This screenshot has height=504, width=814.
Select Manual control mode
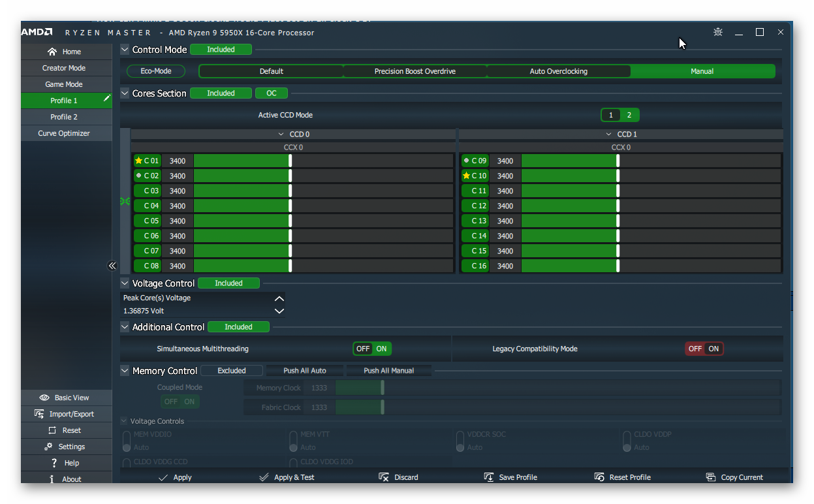702,71
